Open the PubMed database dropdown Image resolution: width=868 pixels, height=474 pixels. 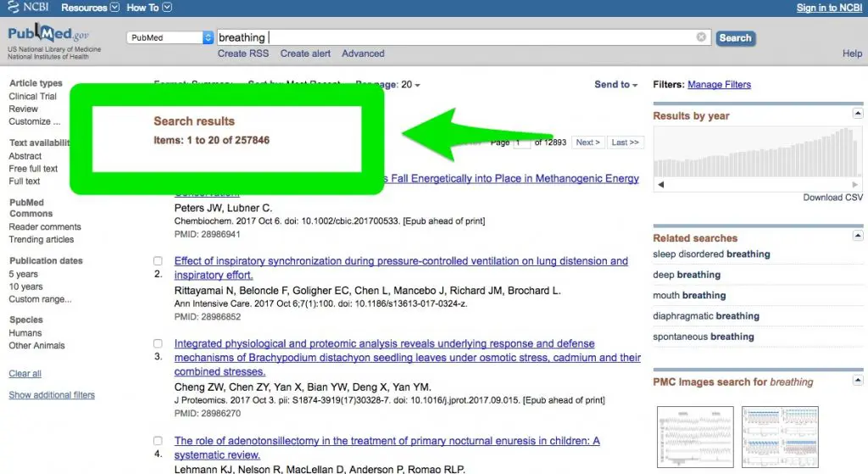tap(170, 37)
